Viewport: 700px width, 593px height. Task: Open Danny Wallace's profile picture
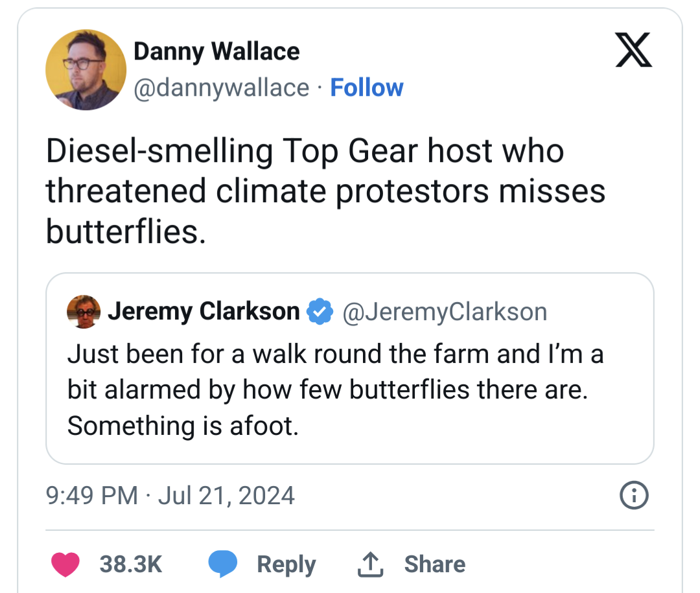tap(86, 69)
